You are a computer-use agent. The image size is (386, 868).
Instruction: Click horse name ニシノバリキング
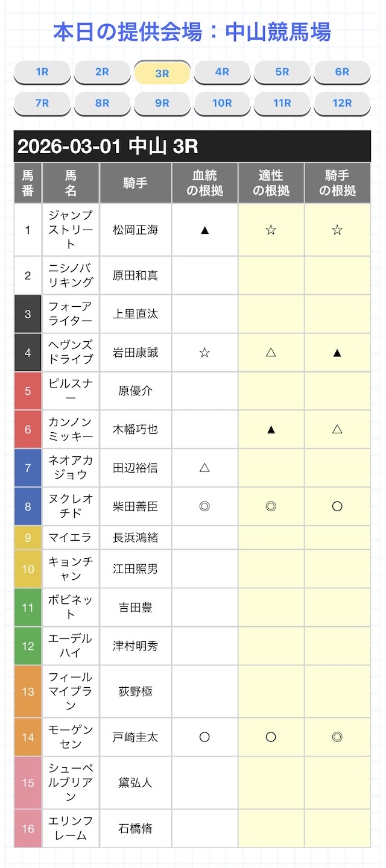point(71,275)
